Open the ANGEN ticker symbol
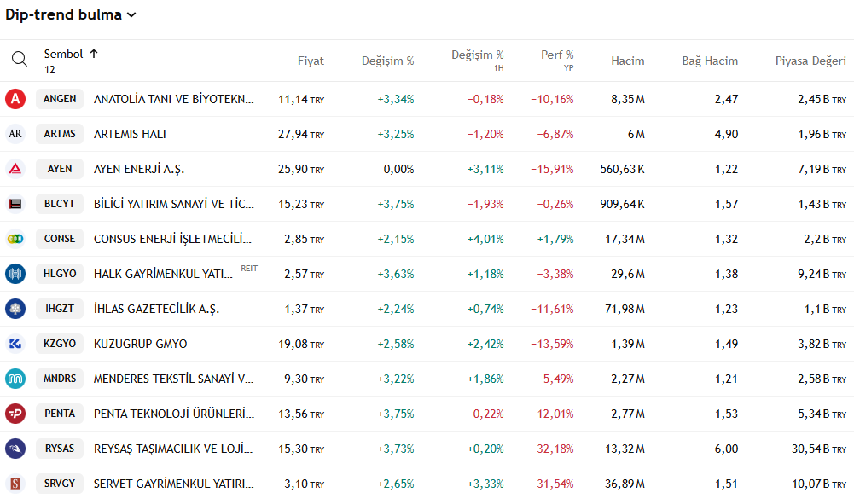The width and height of the screenshot is (854, 504). (x=60, y=99)
